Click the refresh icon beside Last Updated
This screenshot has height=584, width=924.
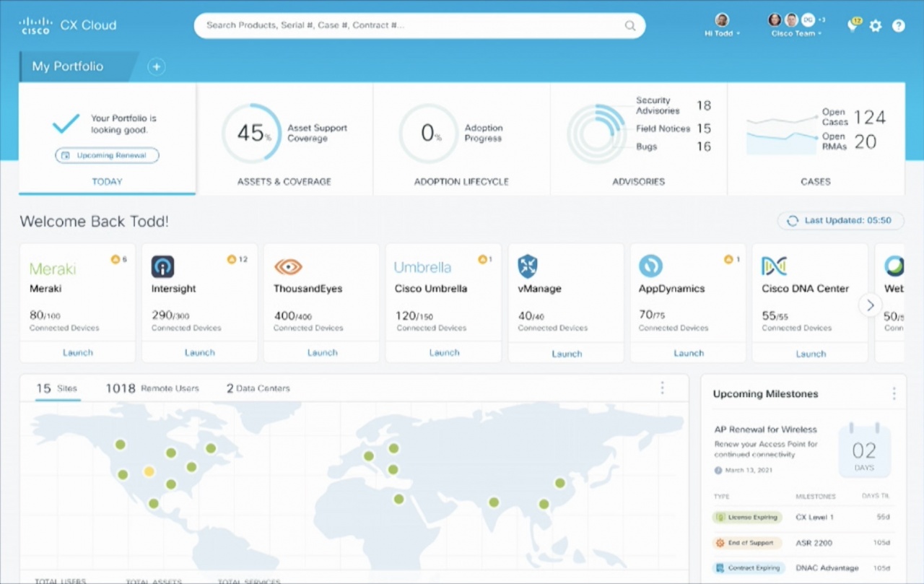(793, 221)
